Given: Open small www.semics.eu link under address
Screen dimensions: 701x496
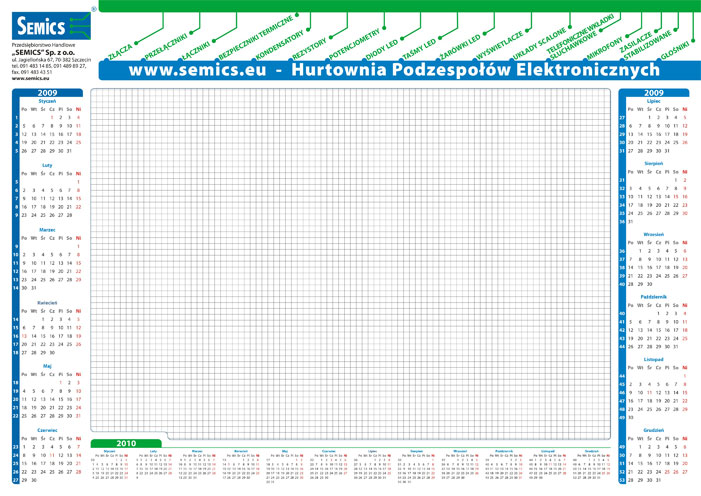Looking at the screenshot, I should [x=30, y=78].
